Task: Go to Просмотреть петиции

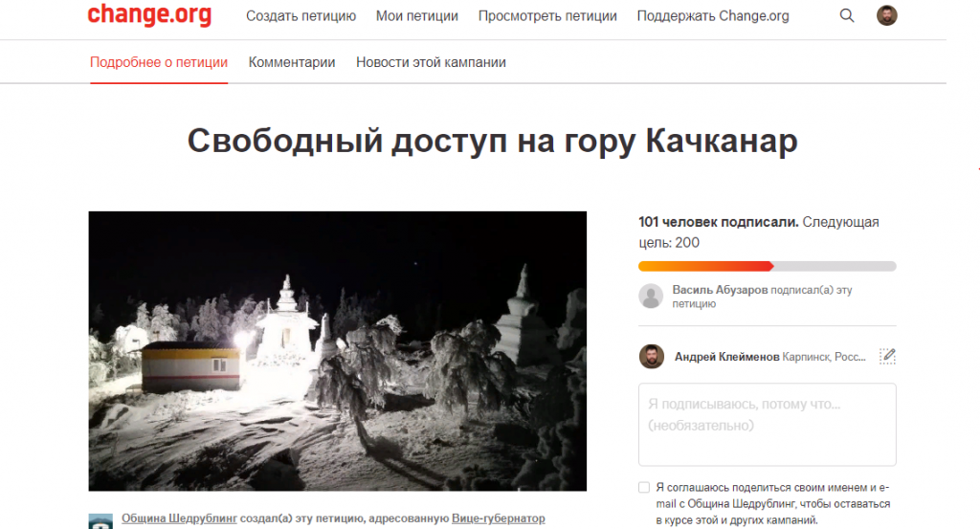Action: click(x=547, y=16)
